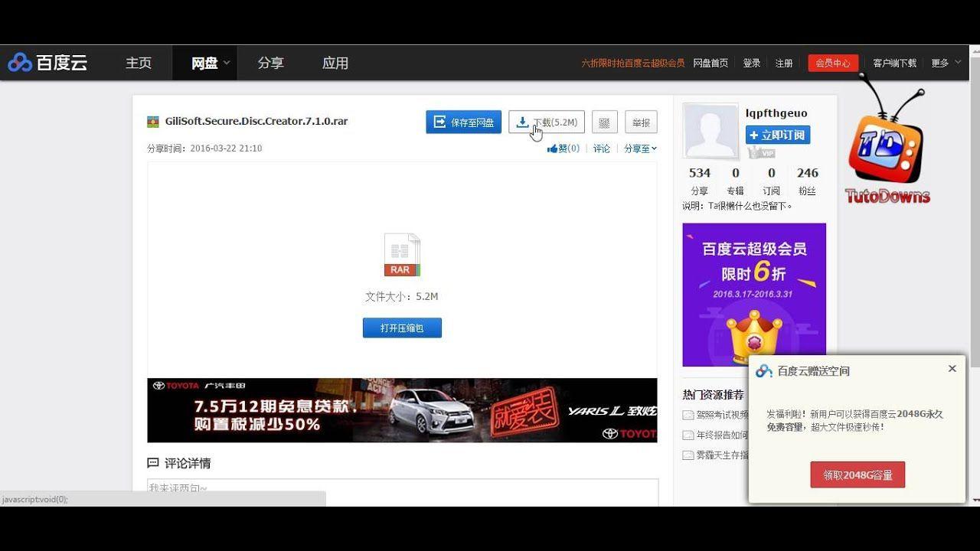Click the 保存至网盘 button
The image size is (980, 551).
click(463, 122)
